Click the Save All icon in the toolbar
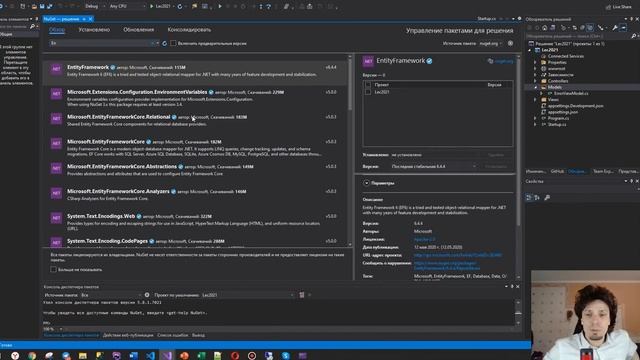The width and height of the screenshot is (640, 360). point(50,7)
